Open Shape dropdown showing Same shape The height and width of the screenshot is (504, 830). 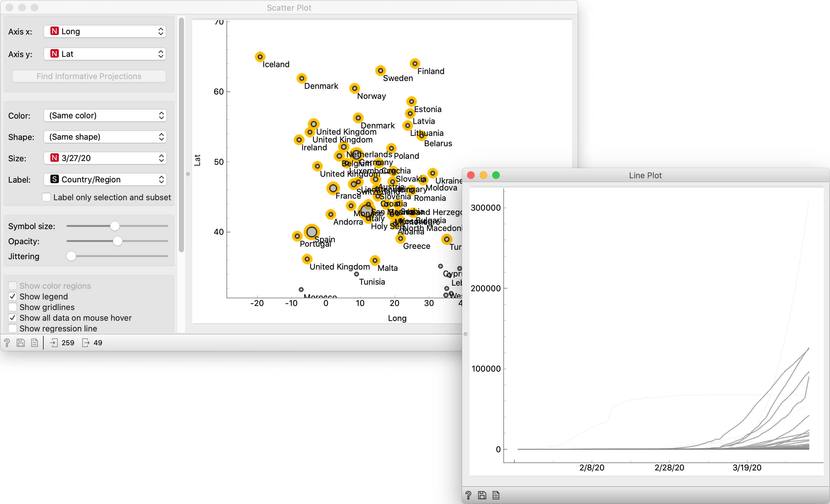pyautogui.click(x=105, y=137)
